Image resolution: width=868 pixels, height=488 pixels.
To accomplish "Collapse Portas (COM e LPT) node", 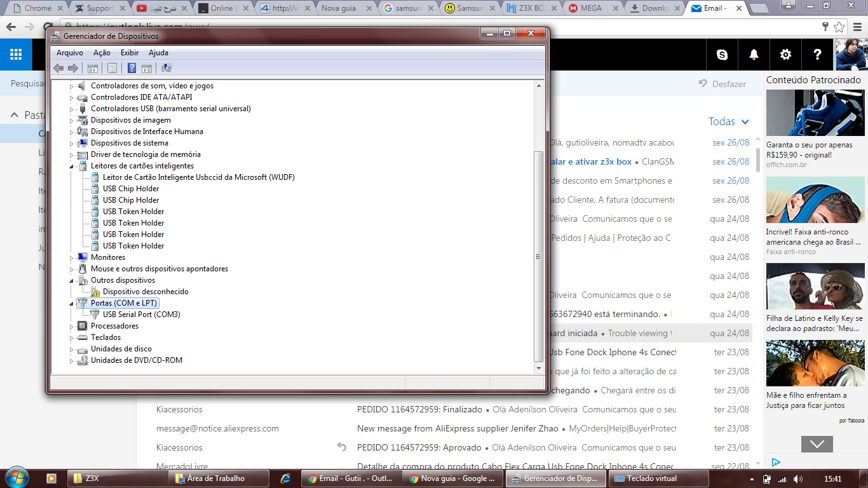I will [x=72, y=303].
